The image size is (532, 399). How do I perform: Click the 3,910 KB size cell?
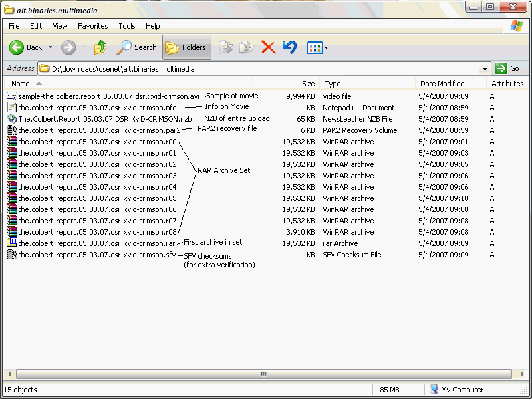click(x=301, y=232)
